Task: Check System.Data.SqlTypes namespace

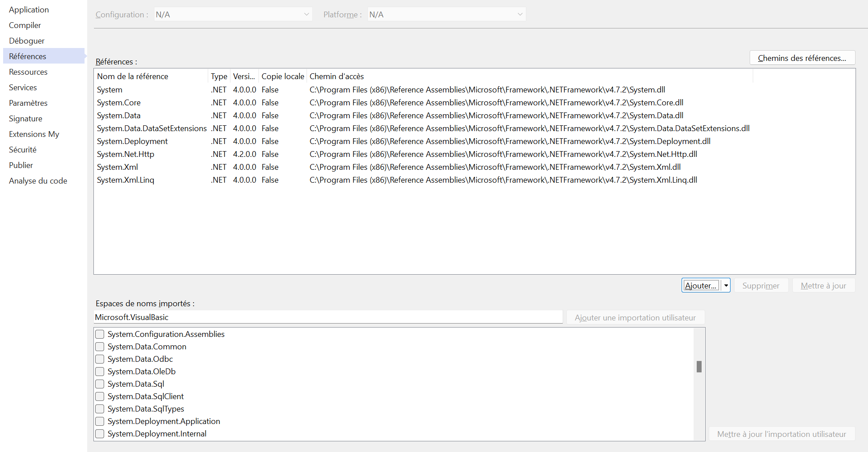Action: [x=100, y=409]
